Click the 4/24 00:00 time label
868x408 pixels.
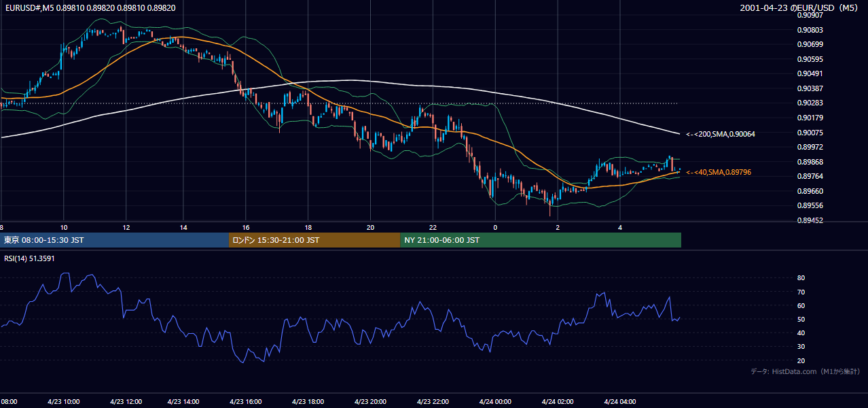495,402
